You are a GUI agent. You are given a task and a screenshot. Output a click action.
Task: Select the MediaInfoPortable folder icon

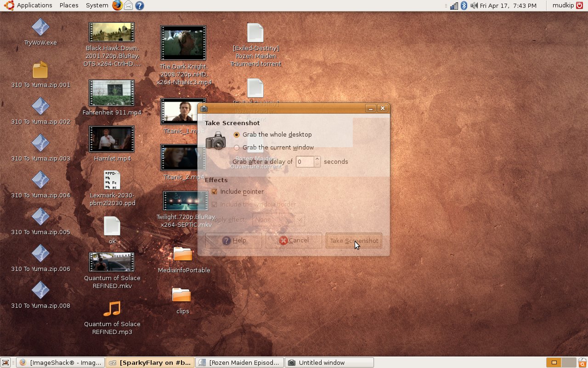(x=183, y=254)
